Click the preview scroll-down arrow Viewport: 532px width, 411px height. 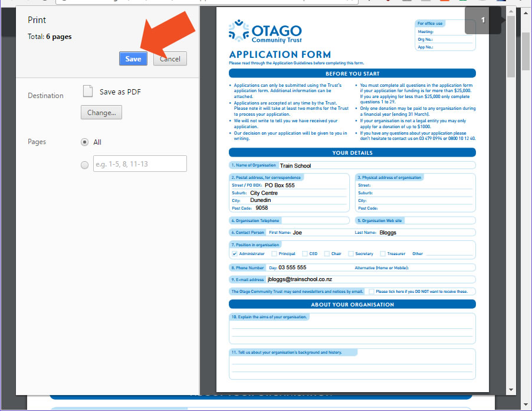tap(510, 389)
